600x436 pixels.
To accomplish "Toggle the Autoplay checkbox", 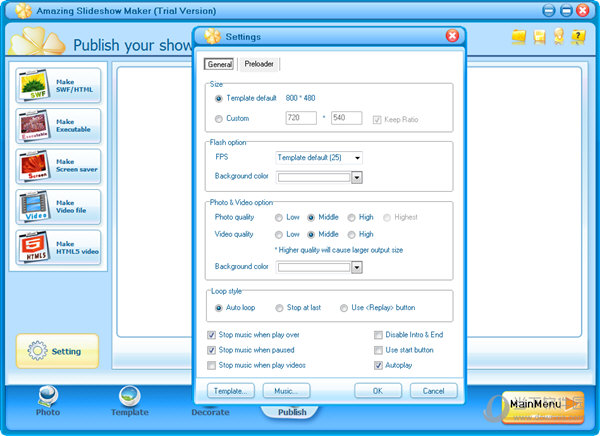I will 378,366.
